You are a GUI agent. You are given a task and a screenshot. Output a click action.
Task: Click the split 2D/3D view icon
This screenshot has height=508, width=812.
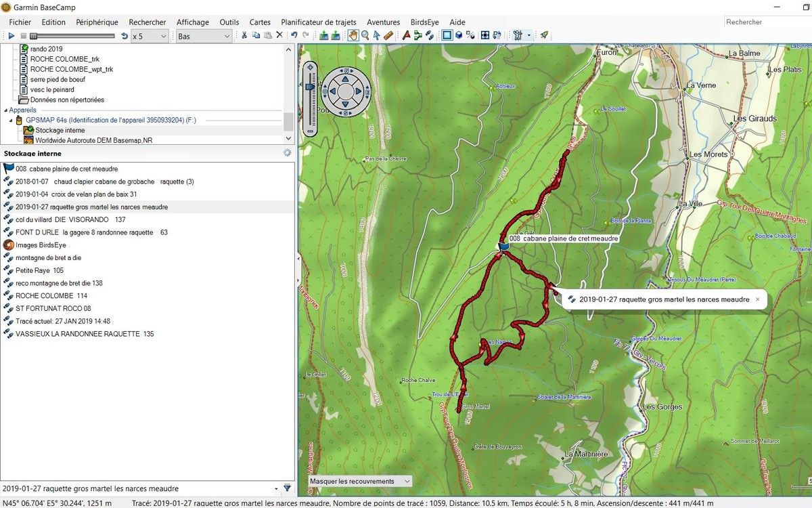pyautogui.click(x=470, y=35)
